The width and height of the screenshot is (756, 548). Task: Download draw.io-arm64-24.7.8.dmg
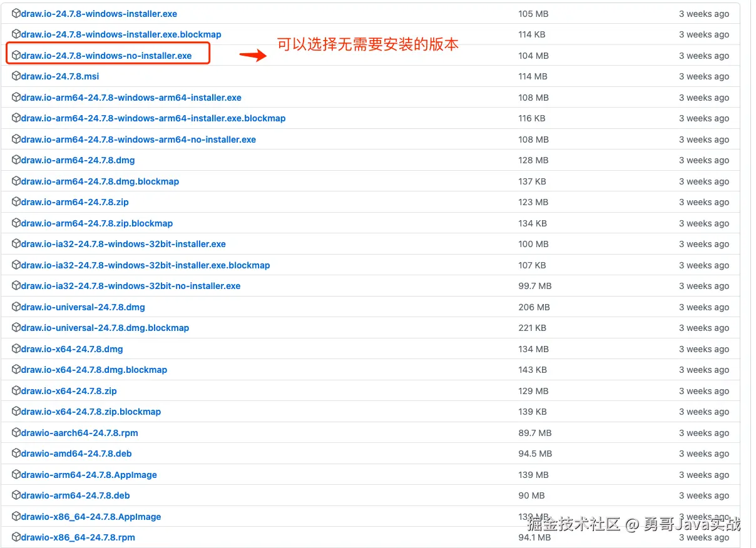click(78, 160)
